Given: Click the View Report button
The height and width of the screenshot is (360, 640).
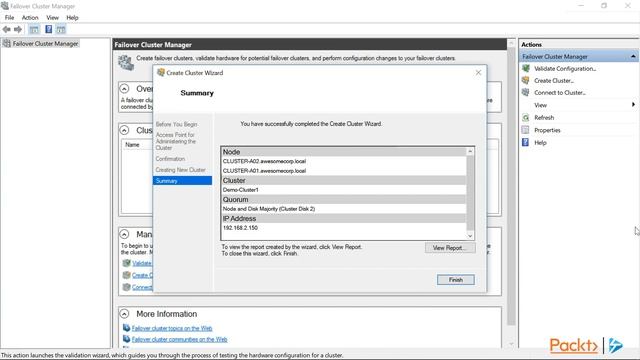Looking at the screenshot, I should [x=450, y=248].
